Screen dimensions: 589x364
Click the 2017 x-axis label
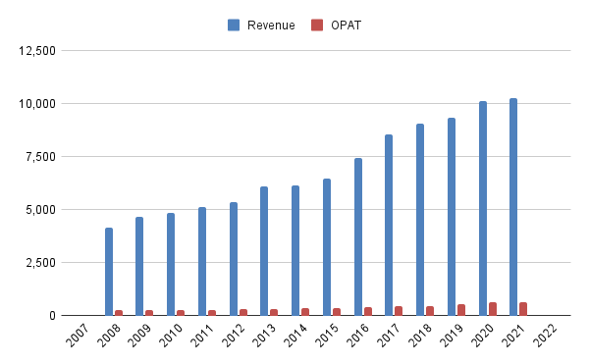(x=389, y=336)
